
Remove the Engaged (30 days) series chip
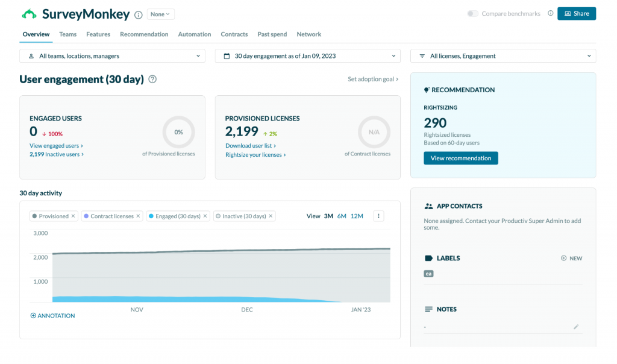[205, 216]
